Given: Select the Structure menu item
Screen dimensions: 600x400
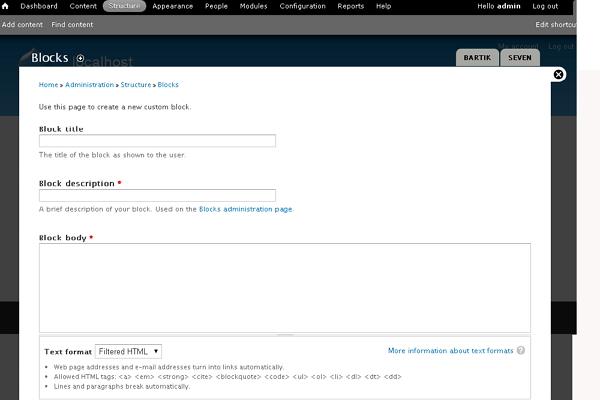Looking at the screenshot, I should [x=124, y=6].
